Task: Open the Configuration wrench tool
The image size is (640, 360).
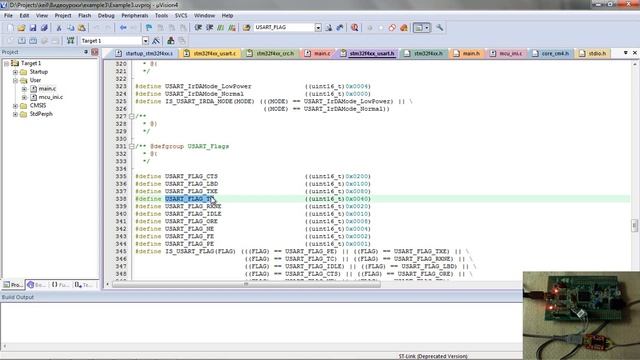Action: click(x=439, y=28)
